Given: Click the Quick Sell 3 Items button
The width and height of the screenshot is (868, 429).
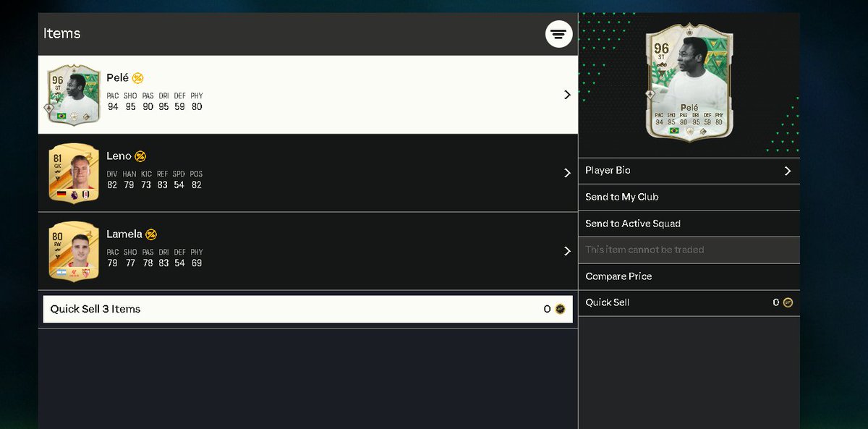Looking at the screenshot, I should click(x=308, y=309).
